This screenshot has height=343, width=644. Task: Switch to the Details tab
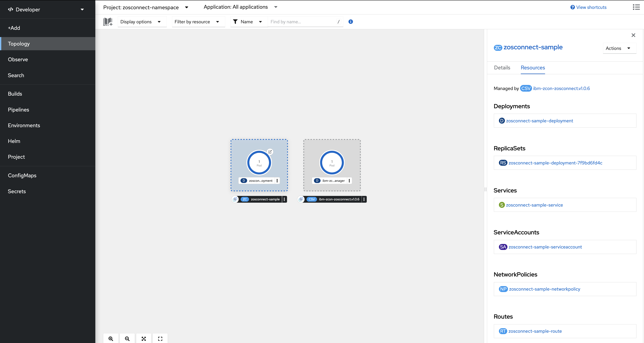click(x=502, y=68)
